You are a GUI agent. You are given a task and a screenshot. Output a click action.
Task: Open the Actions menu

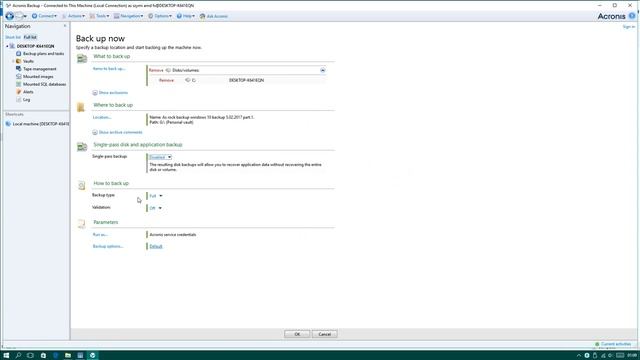(73, 16)
